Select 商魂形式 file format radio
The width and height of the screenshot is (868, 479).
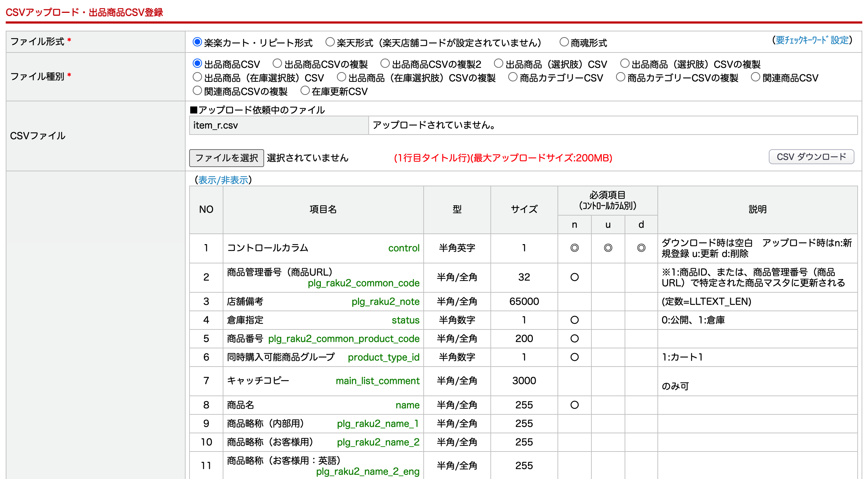pos(564,42)
